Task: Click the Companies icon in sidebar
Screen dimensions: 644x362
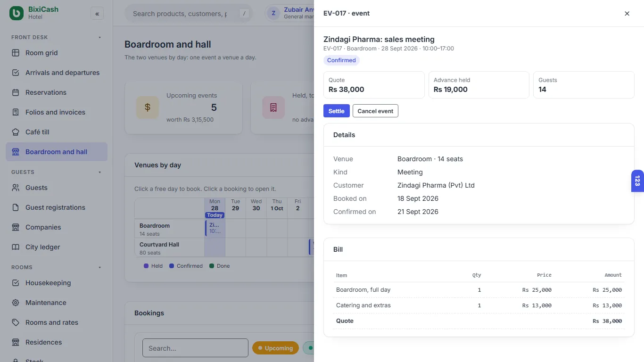Action: (x=16, y=227)
